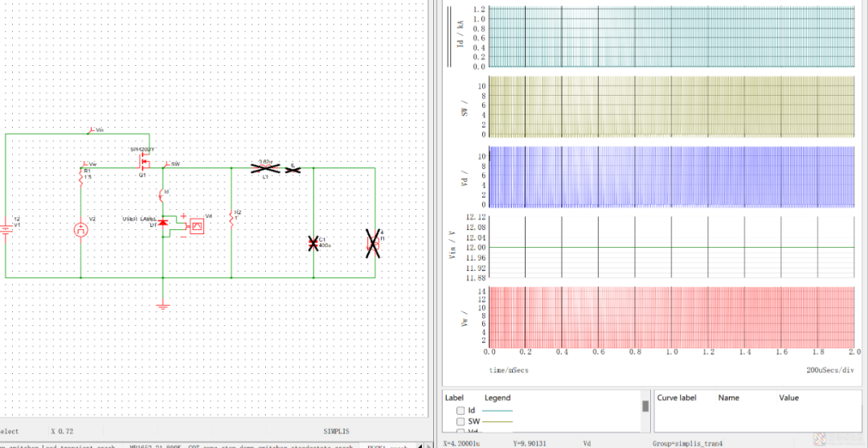Select the D1 diode symbol
Screen dimensions: 868x448
pos(162,223)
